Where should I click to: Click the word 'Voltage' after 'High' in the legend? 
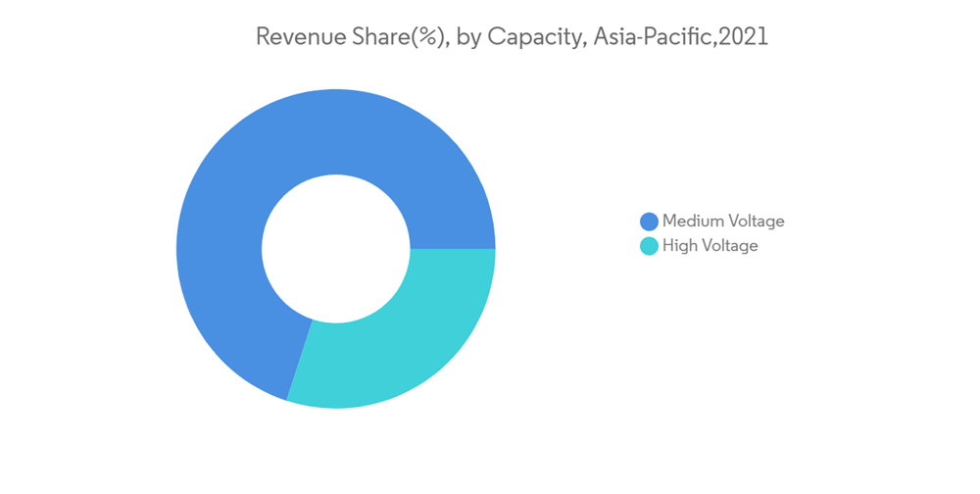tap(729, 246)
